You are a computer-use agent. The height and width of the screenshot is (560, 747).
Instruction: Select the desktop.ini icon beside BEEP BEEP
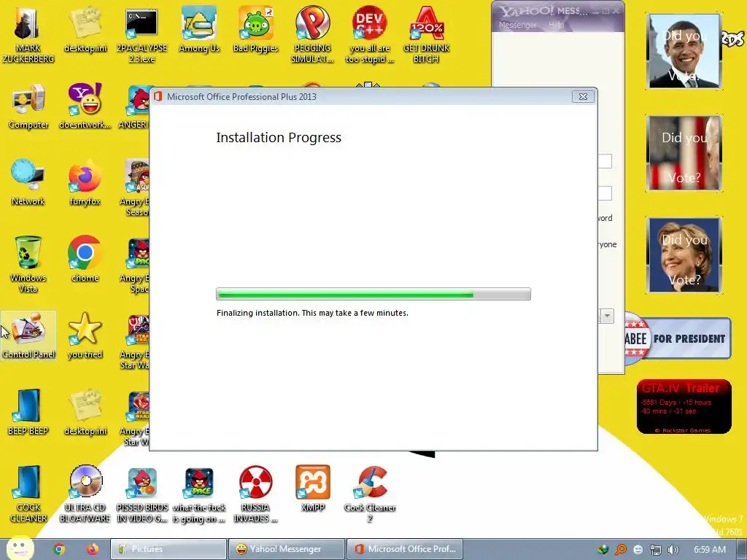85,413
